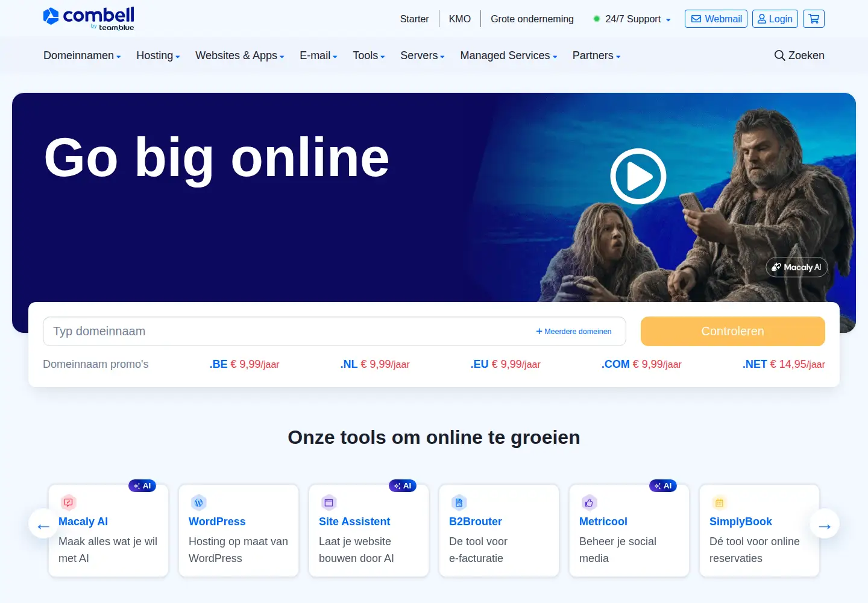
Task: Expand the Domeinnamen menu
Action: [82, 55]
